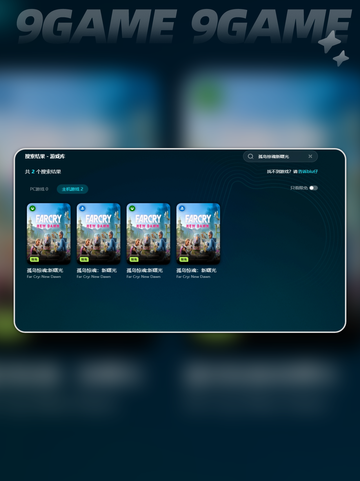360x481 pixels.
Task: Click the green badge on the second game cover
Action: pyautogui.click(x=84, y=259)
